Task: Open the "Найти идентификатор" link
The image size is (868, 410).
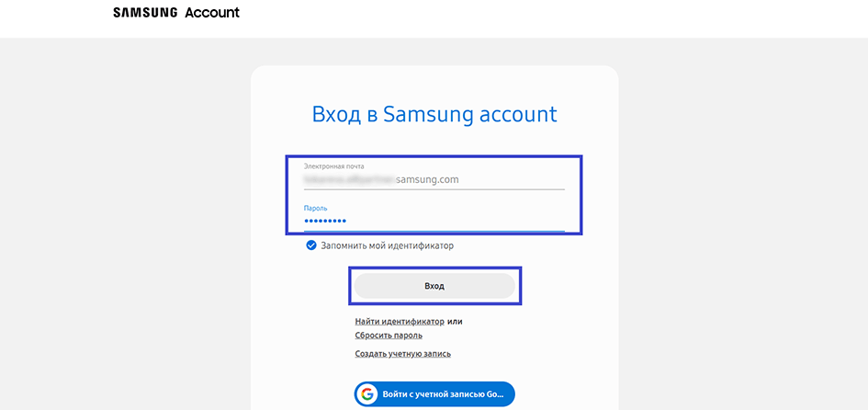Action: (x=400, y=322)
